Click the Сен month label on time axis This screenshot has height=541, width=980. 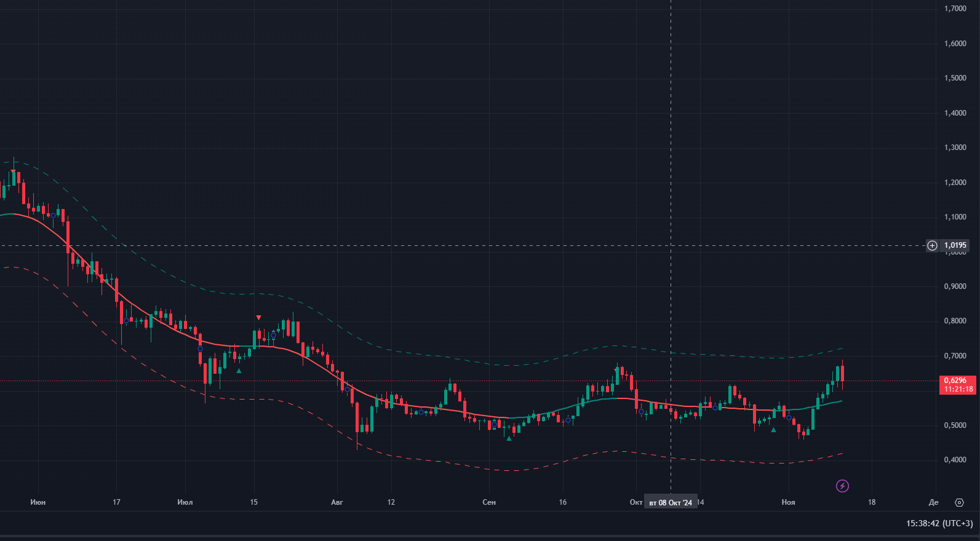point(489,502)
